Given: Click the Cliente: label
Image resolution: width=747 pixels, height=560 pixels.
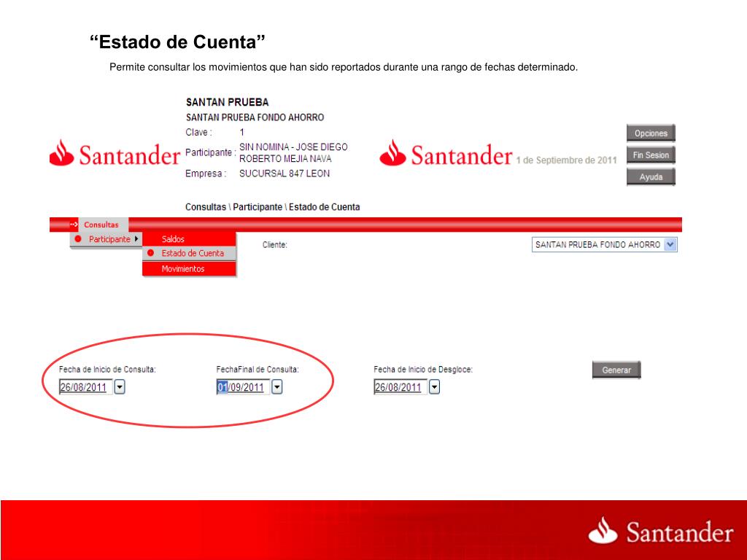Looking at the screenshot, I should [275, 245].
